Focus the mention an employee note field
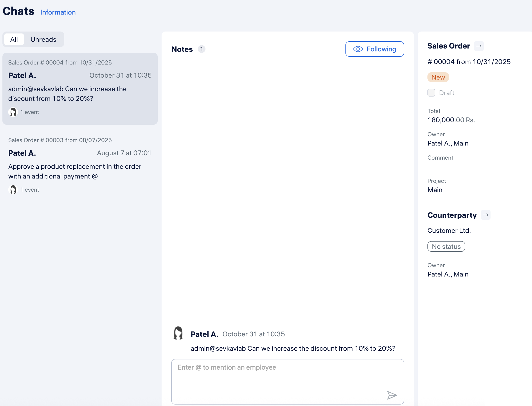This screenshot has width=532, height=406. [x=288, y=382]
